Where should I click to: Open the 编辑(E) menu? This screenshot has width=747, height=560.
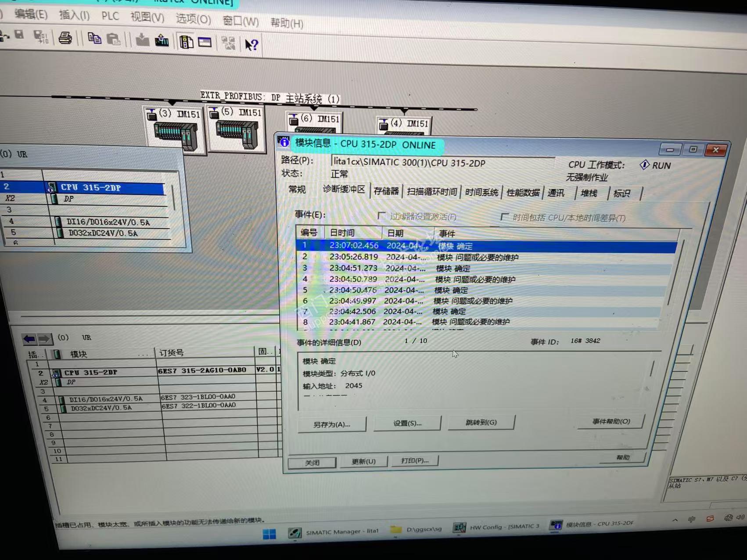click(x=31, y=14)
